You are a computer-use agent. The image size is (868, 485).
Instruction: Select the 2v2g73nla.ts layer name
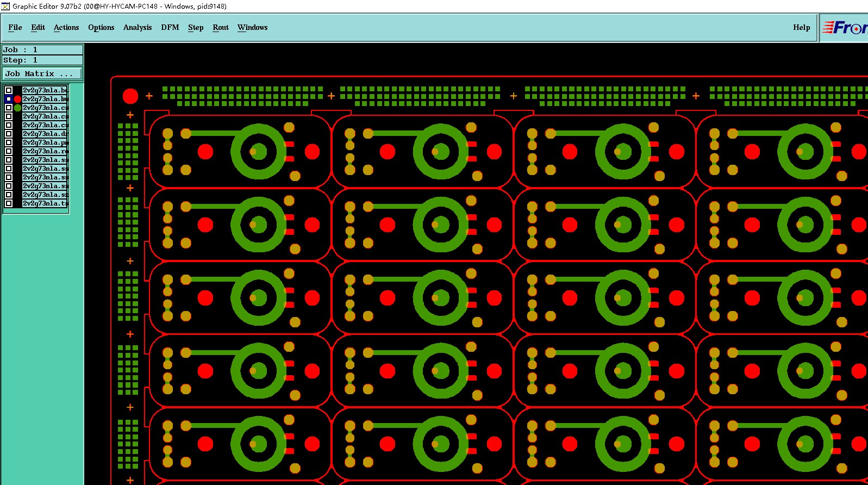(x=45, y=203)
